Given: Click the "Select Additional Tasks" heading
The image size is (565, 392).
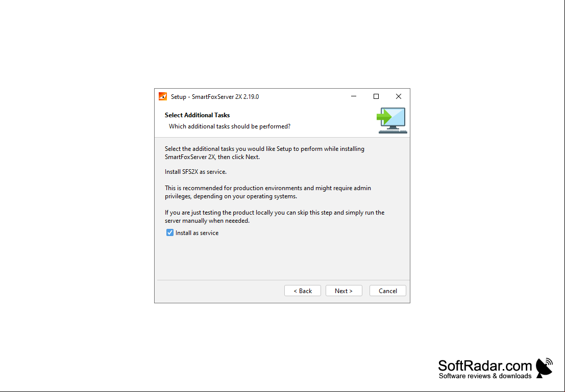Looking at the screenshot, I should pyautogui.click(x=197, y=115).
